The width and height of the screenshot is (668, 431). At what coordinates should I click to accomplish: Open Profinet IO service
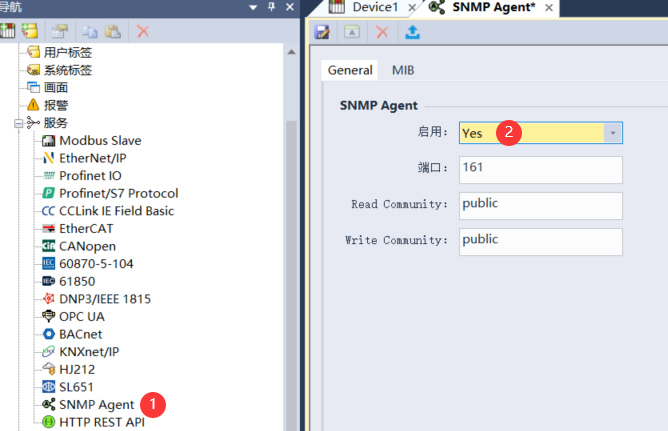(90, 175)
